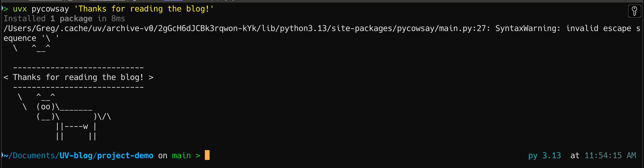Click '~/Documents' at the start of the prompt path
This screenshot has height=168, width=644.
coord(29,155)
